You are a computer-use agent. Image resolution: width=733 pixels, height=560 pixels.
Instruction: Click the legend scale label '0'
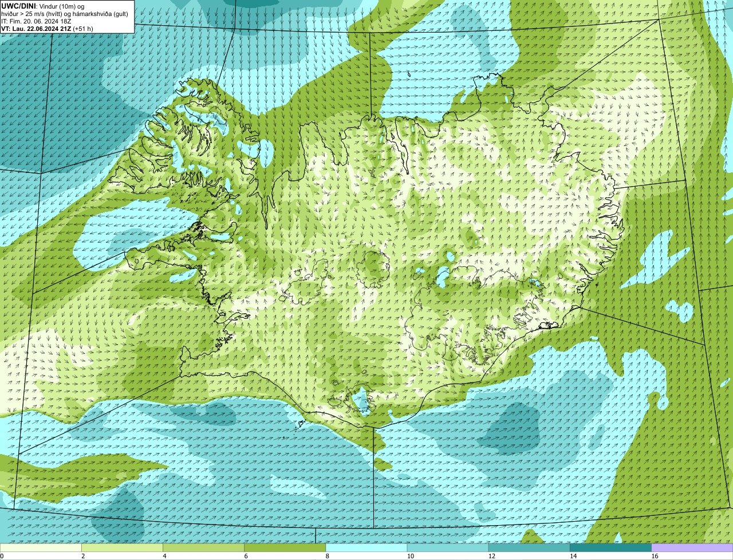click(2, 556)
